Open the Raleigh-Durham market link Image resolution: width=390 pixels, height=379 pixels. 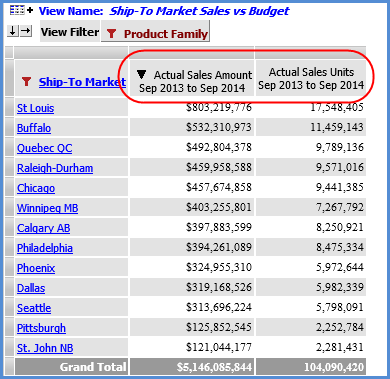55,168
